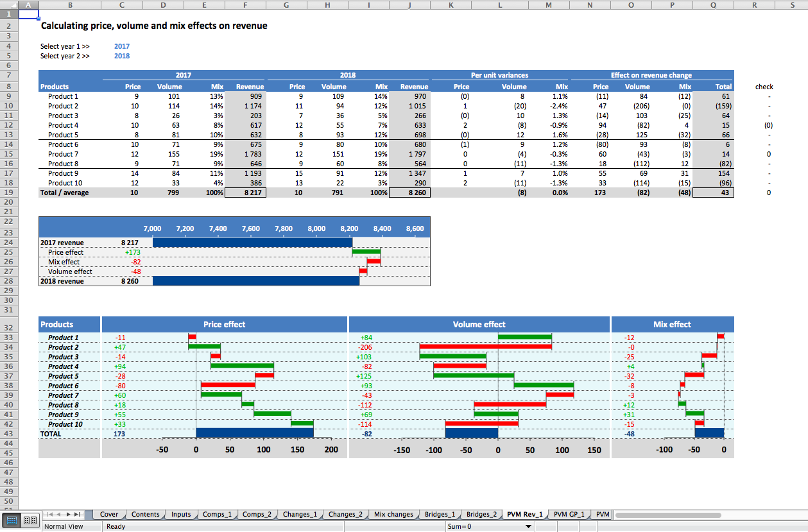This screenshot has height=532, width=808.
Task: Click total effect value 43 in row 19
Action: tap(714, 193)
